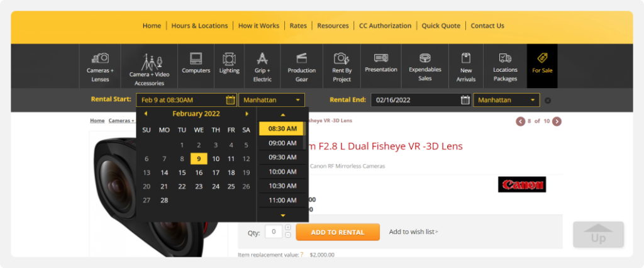
Task: Click the Rental End calendar icon
Action: click(465, 100)
